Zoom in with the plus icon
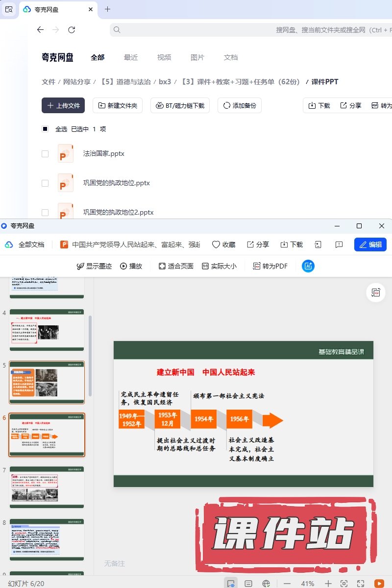 [328, 583]
